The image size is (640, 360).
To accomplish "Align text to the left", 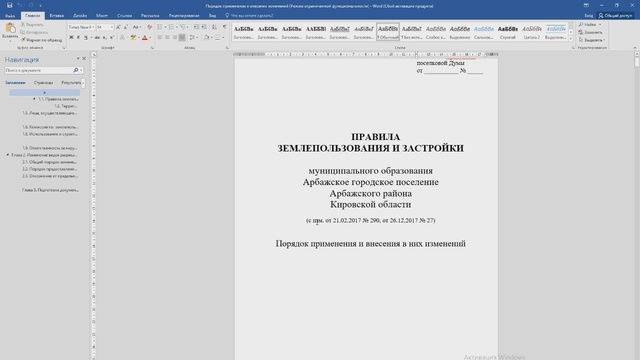I will 160,38.
